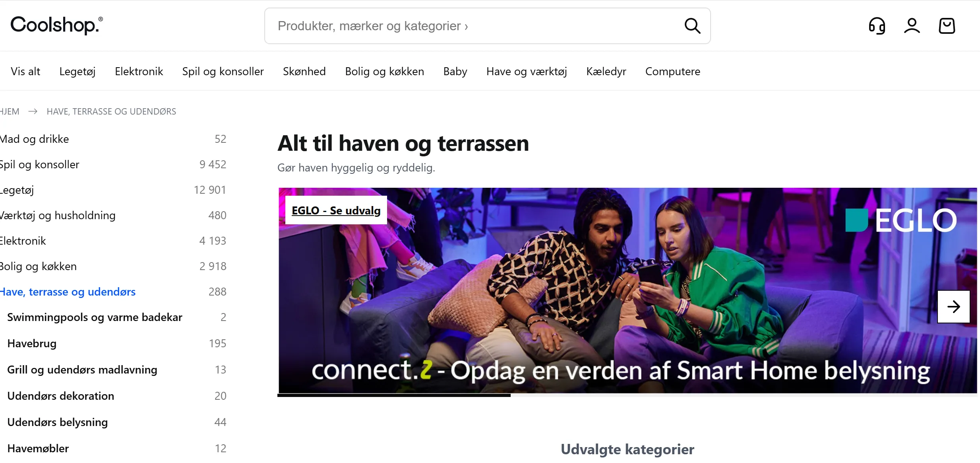Open the Computere menu item
This screenshot has width=980, height=463.
coord(672,71)
